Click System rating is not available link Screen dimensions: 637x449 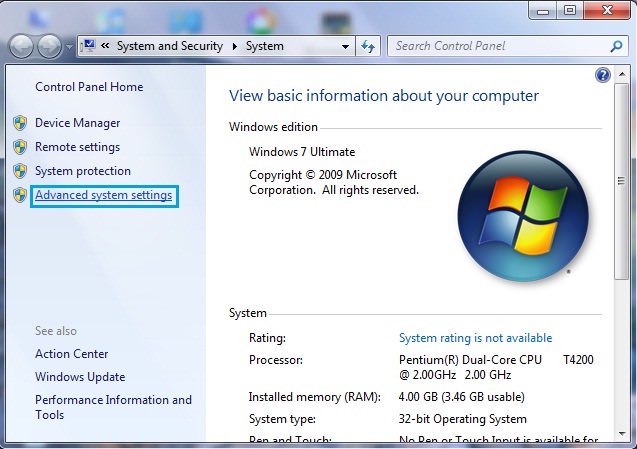tap(475, 338)
